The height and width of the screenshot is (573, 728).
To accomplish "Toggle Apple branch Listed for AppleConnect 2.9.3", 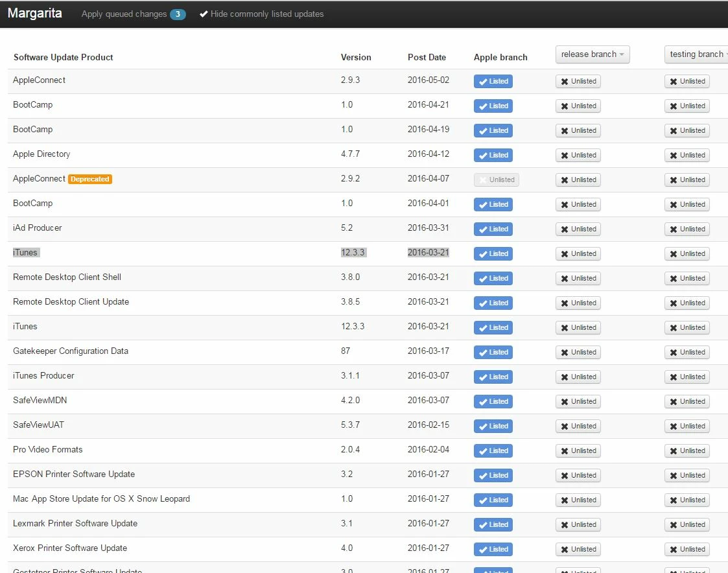I will (493, 81).
